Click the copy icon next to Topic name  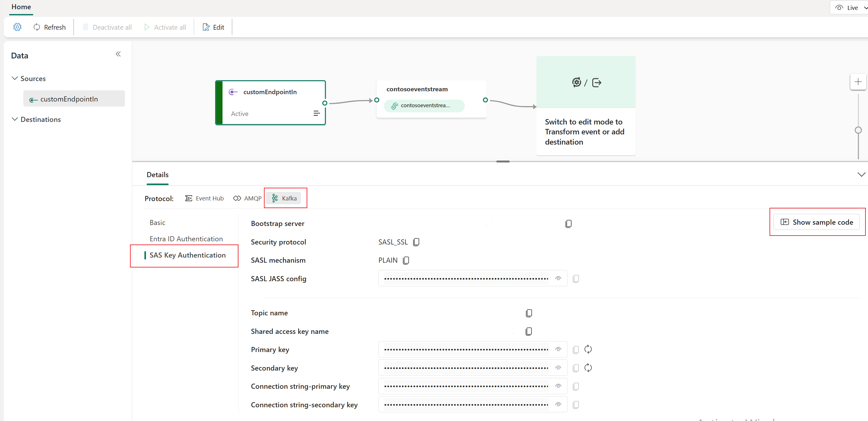click(x=528, y=313)
